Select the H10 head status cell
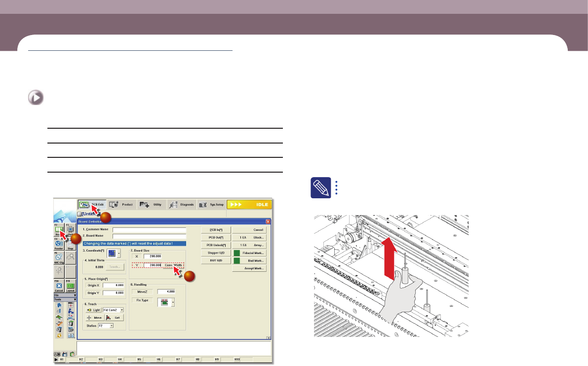 pos(237,359)
